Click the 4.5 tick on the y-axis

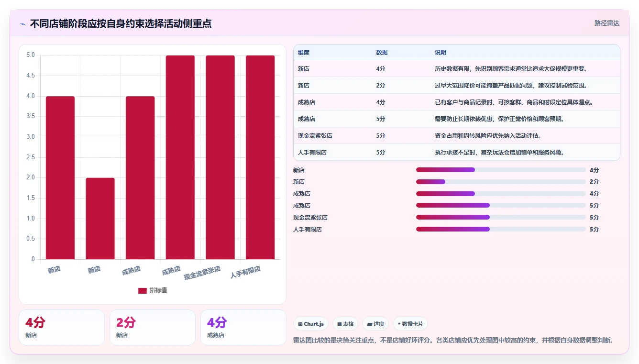click(31, 76)
